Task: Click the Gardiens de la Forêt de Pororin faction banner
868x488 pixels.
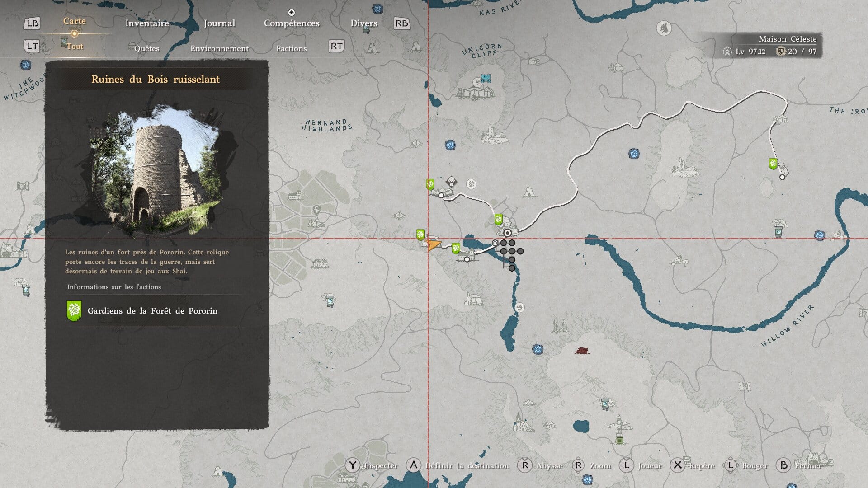Action: tap(74, 311)
